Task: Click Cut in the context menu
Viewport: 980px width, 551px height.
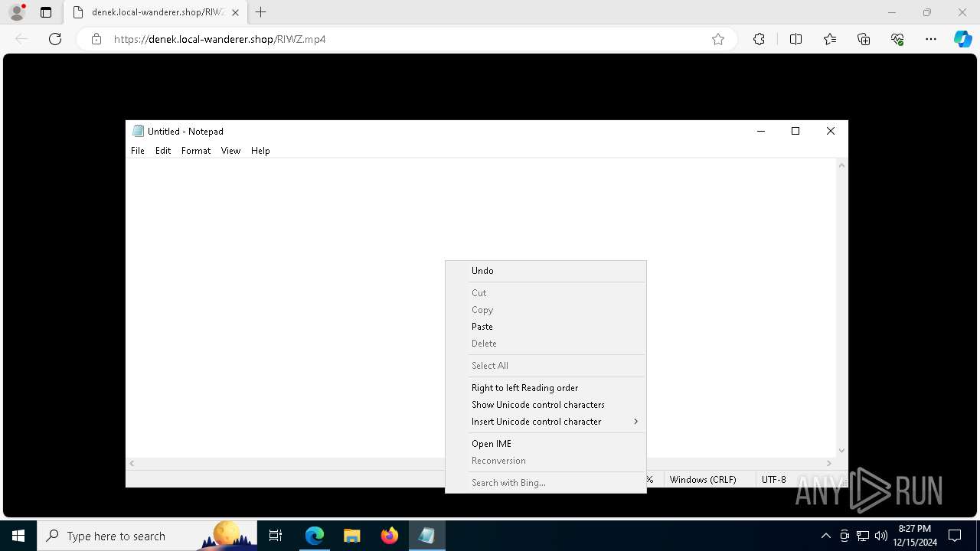Action: click(546, 293)
